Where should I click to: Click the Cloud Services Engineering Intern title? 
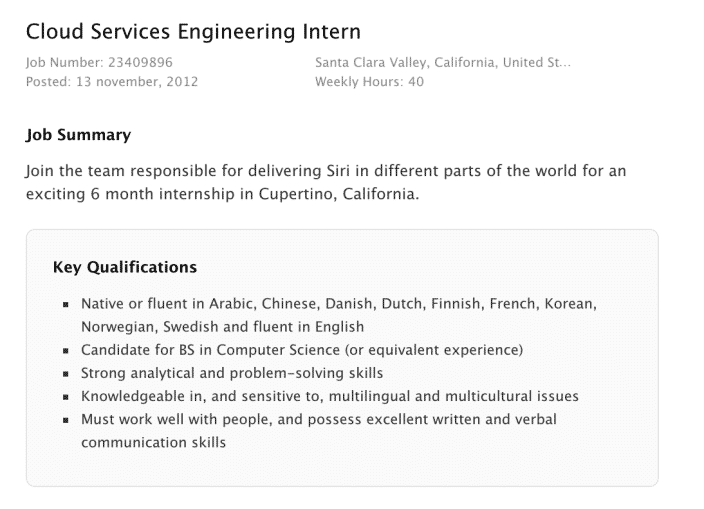click(193, 31)
